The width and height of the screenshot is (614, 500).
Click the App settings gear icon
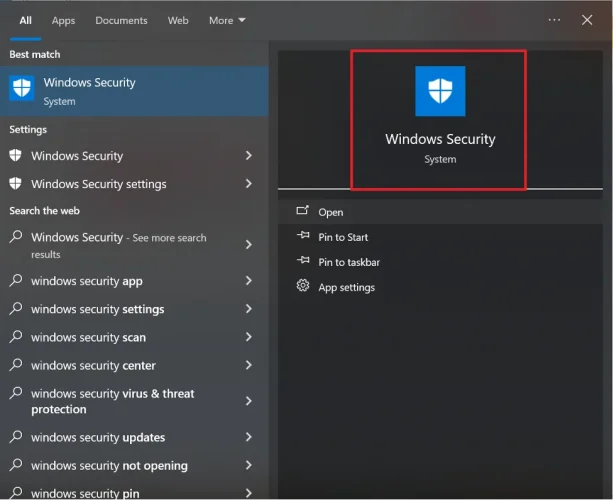coord(302,287)
